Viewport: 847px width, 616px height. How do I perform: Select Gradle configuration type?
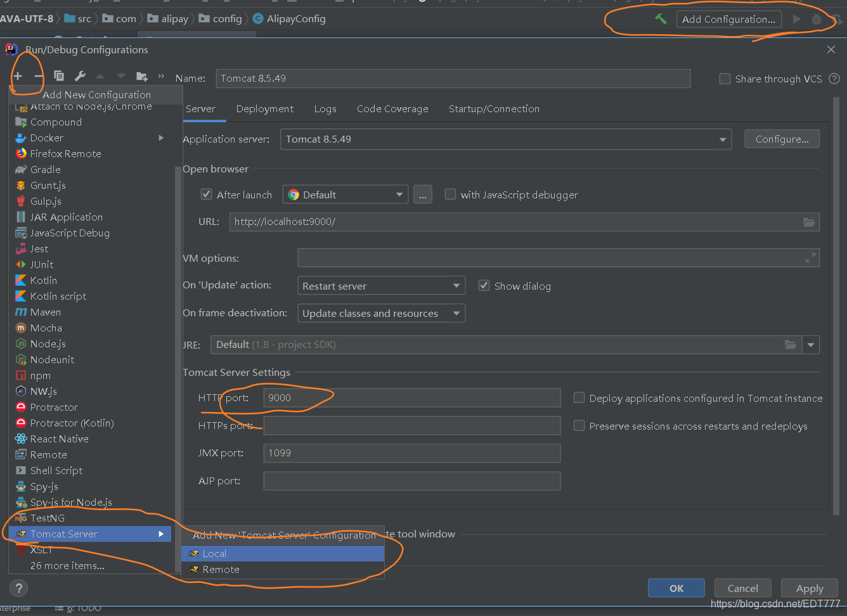point(89,169)
